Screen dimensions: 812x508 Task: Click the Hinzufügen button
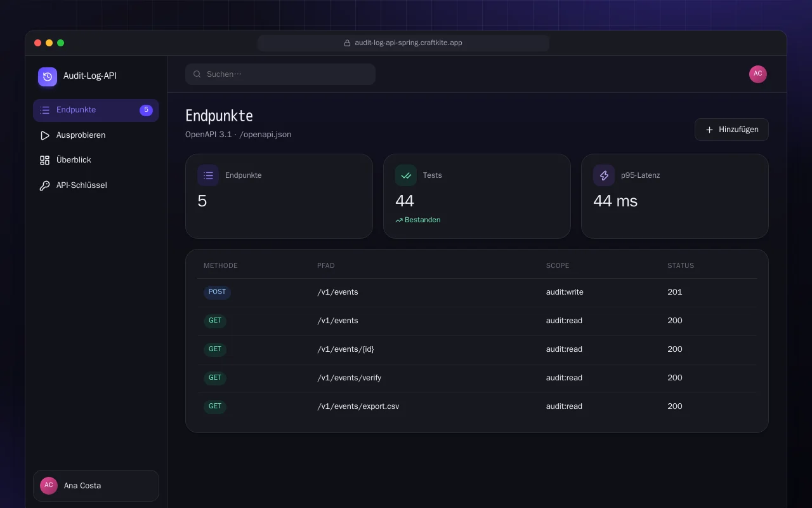pos(731,130)
